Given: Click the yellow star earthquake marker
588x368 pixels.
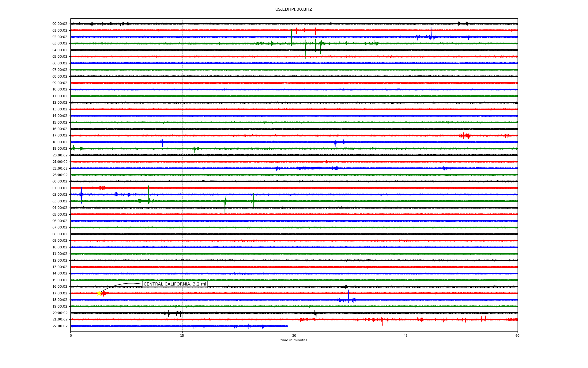Looking at the screenshot, I should coord(99,293).
